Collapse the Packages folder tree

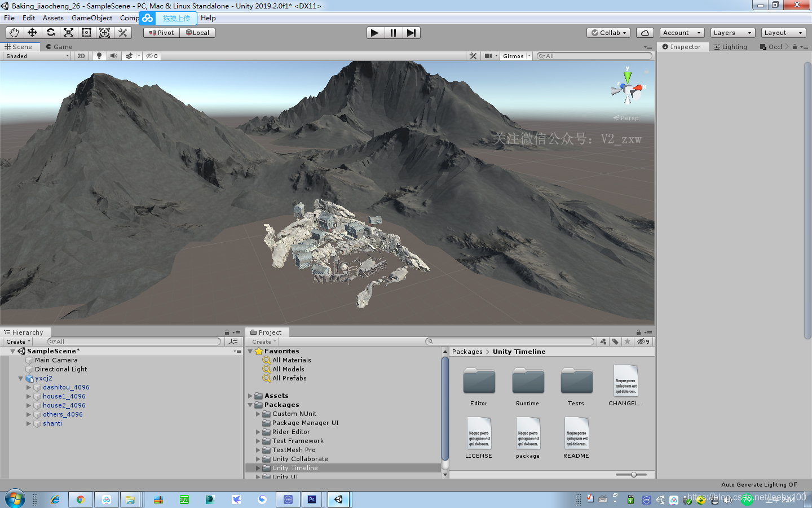click(x=250, y=405)
